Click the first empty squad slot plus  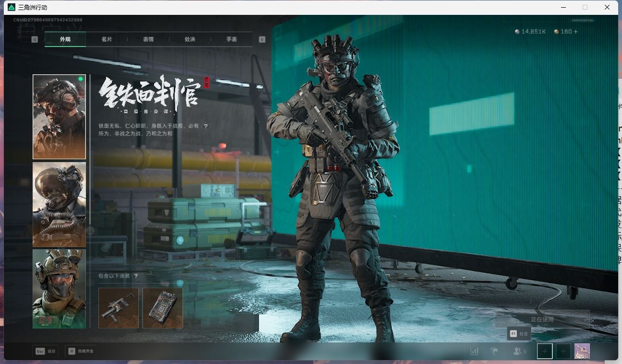click(545, 351)
